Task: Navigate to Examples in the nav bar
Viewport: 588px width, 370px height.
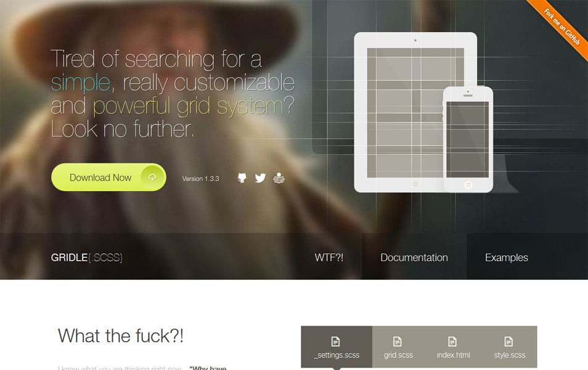Action: tap(506, 258)
